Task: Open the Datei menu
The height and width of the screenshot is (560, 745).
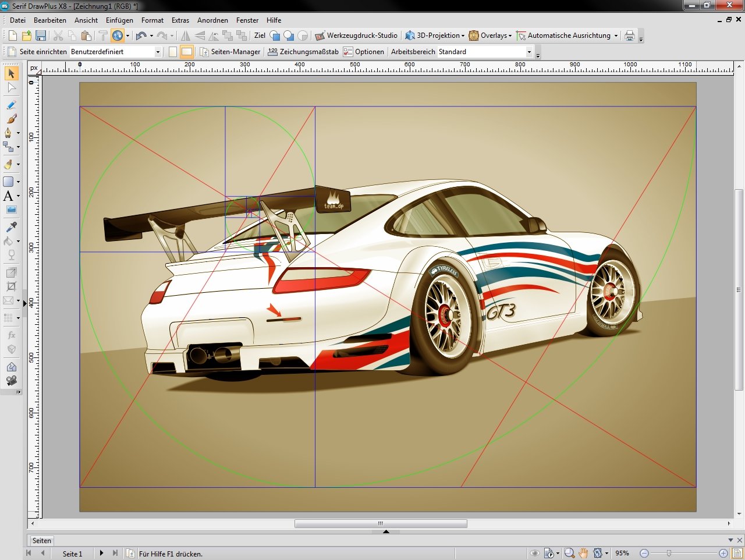Action: (18, 20)
